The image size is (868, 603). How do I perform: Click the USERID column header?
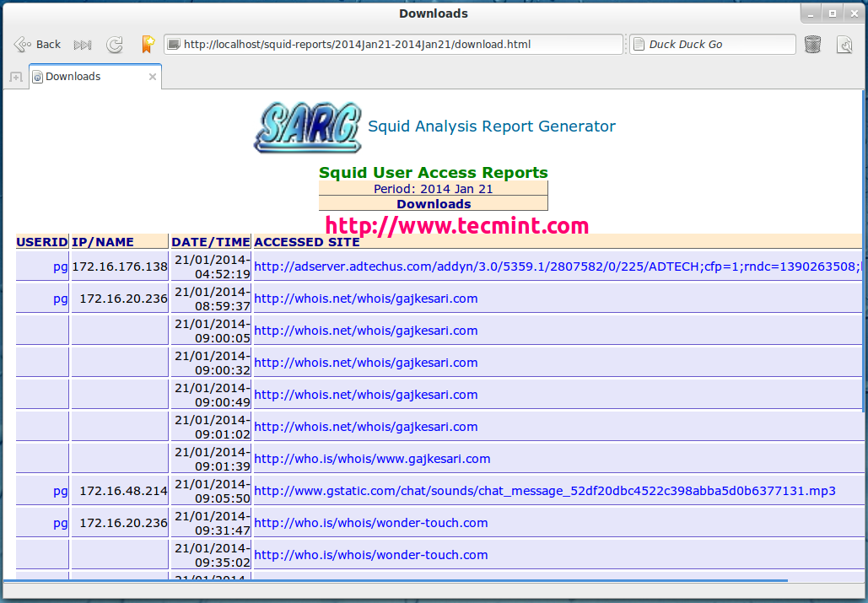[x=42, y=242]
